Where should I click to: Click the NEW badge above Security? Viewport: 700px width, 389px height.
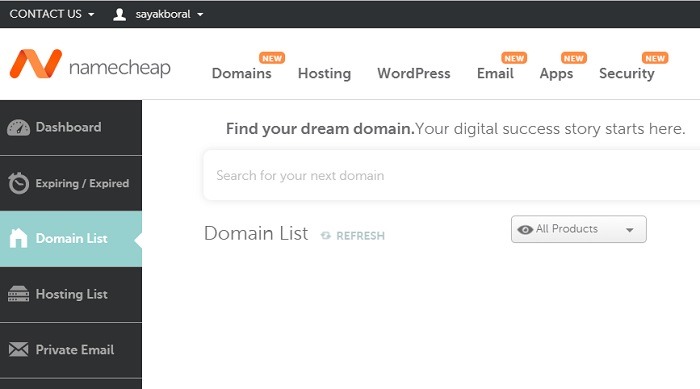click(x=655, y=58)
